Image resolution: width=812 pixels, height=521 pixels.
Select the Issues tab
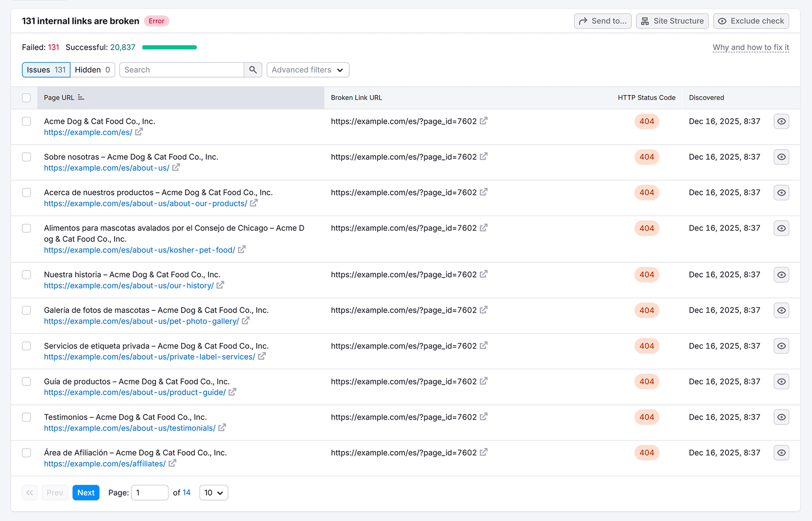[46, 70]
